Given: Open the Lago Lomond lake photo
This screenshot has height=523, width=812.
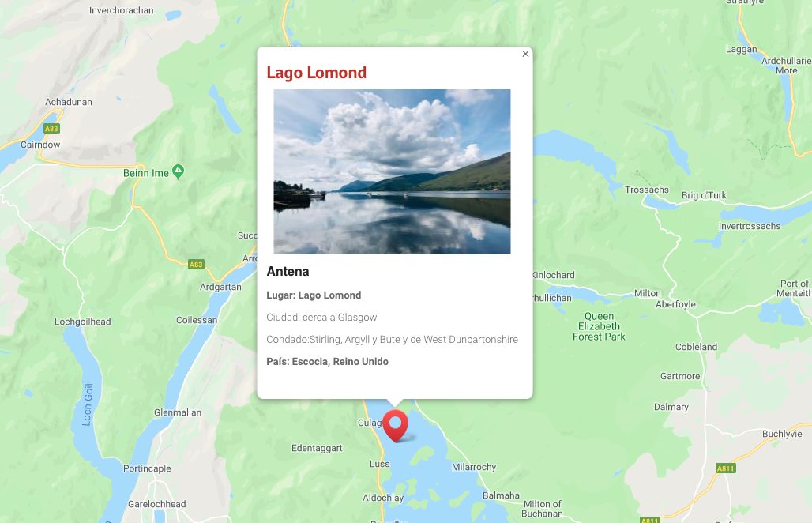Looking at the screenshot, I should [x=392, y=172].
